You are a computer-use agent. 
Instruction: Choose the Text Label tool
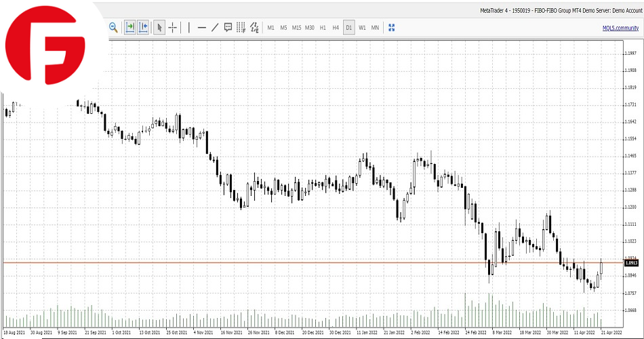pyautogui.click(x=228, y=28)
